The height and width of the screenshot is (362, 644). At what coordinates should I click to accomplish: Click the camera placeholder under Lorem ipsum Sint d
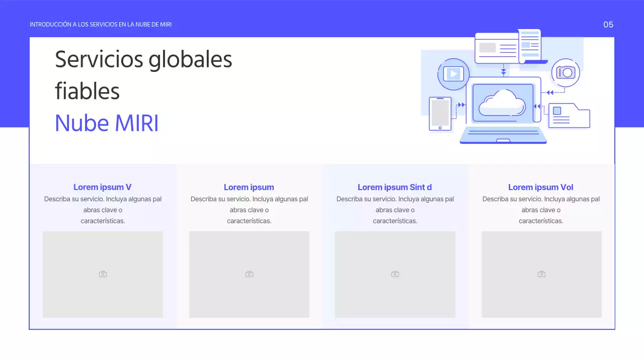[395, 274]
